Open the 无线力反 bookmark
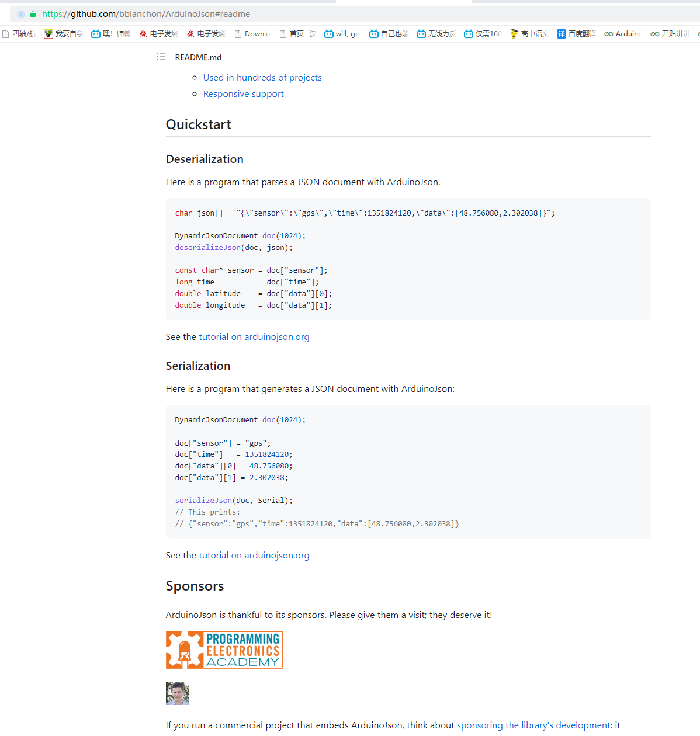This screenshot has width=700, height=736. 436,34
